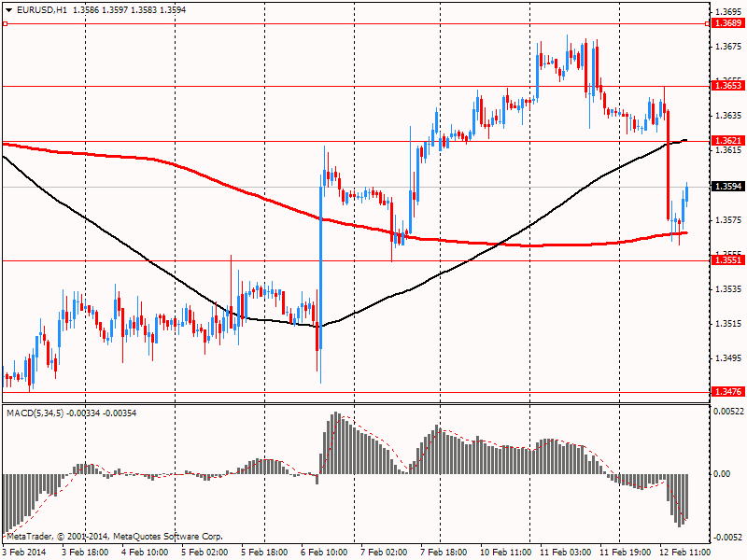Click the 1.3575 price scale label
This screenshot has height=560, width=747.
[728, 220]
